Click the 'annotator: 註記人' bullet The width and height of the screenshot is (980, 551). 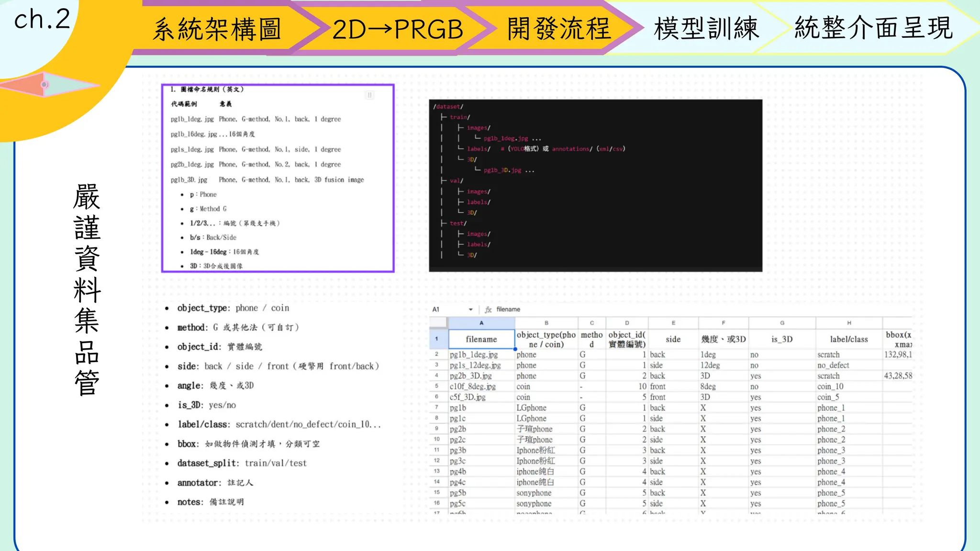point(215,483)
